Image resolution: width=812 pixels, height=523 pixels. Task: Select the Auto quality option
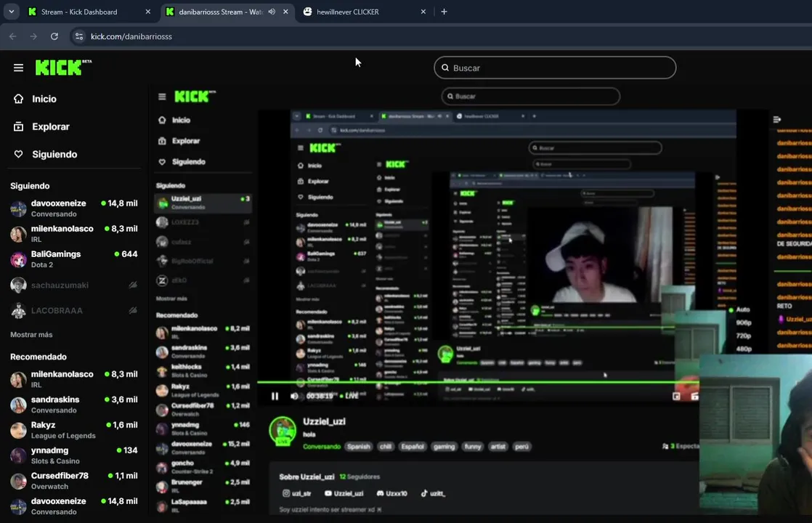[743, 309]
